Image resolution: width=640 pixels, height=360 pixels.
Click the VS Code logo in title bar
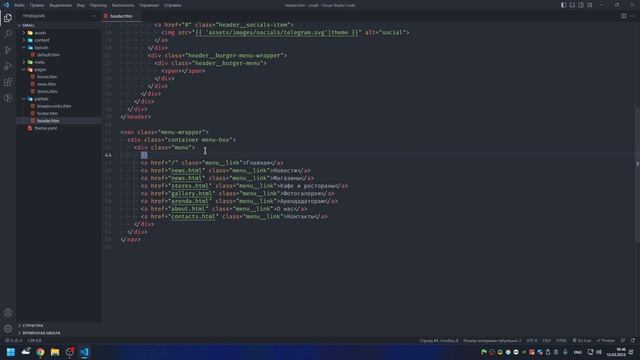(6, 5)
